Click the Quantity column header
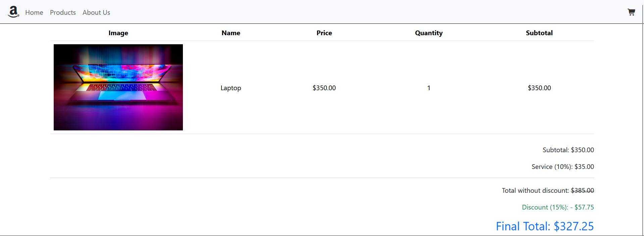This screenshot has height=236, width=644. tap(429, 33)
